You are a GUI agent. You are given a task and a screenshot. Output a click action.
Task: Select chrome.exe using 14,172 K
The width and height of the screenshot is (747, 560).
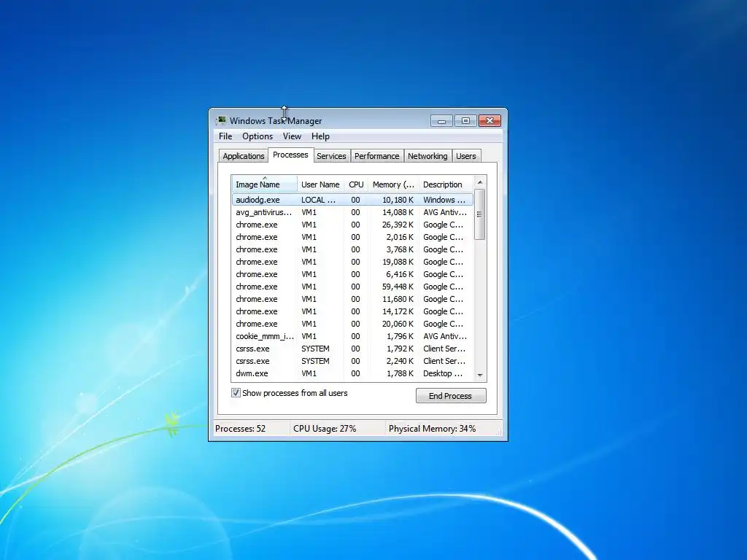coord(352,311)
